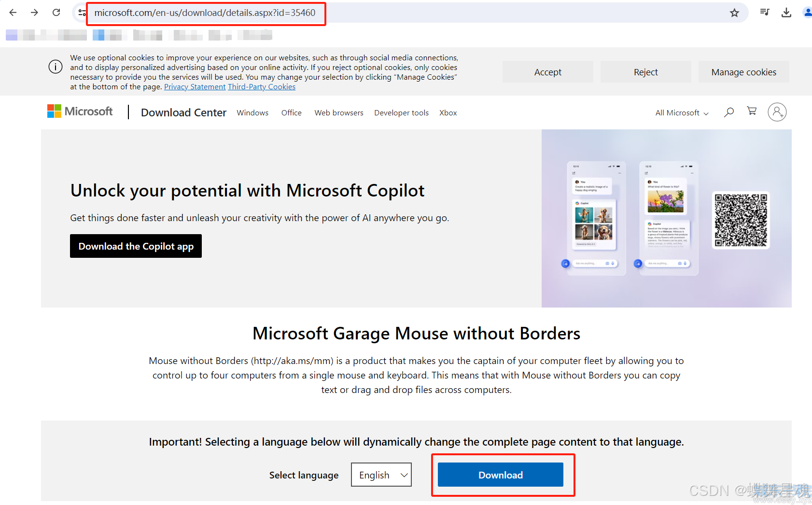Open the Developer tools menu item
Viewport: 812px width, 505px height.
pos(401,113)
